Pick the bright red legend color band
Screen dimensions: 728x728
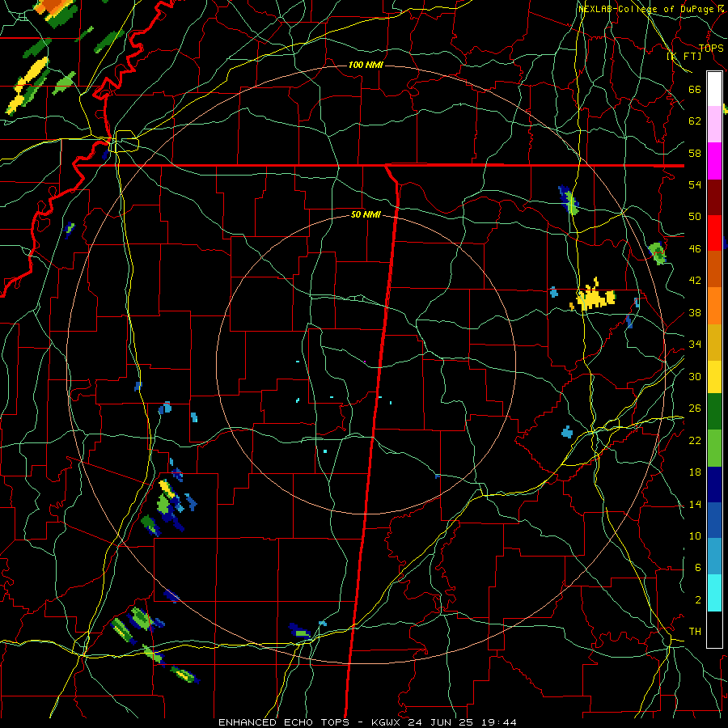pyautogui.click(x=714, y=233)
